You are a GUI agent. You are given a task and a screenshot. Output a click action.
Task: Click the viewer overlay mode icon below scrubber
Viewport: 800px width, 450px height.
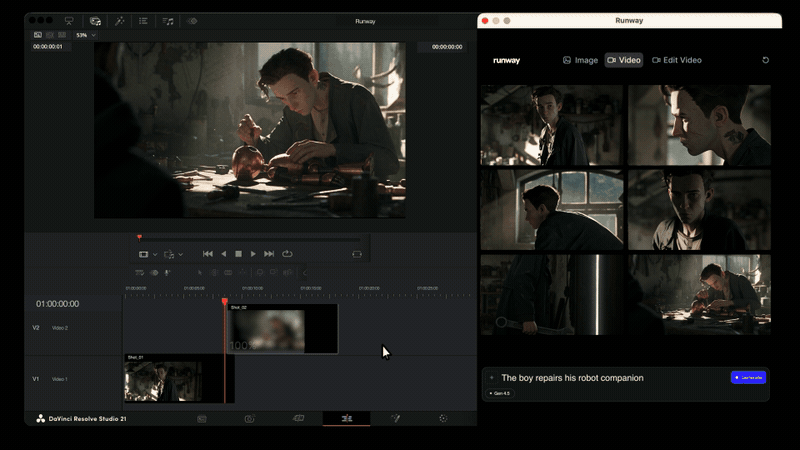coord(143,254)
